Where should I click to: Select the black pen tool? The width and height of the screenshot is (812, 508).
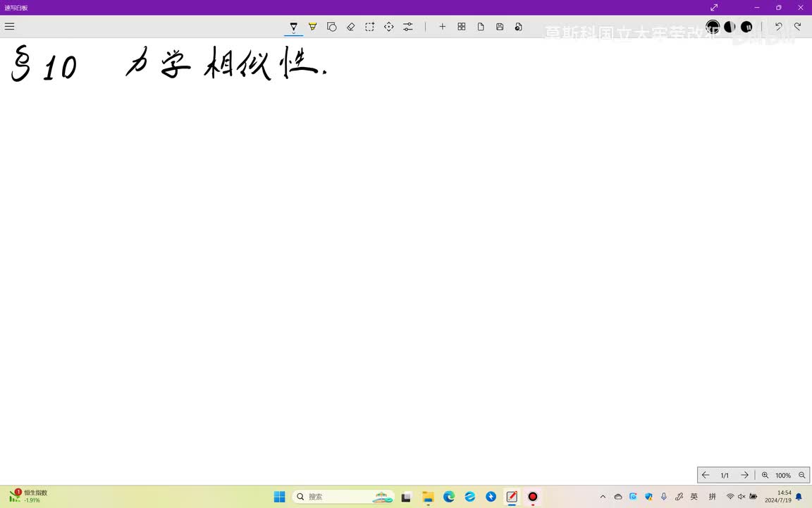tap(294, 26)
